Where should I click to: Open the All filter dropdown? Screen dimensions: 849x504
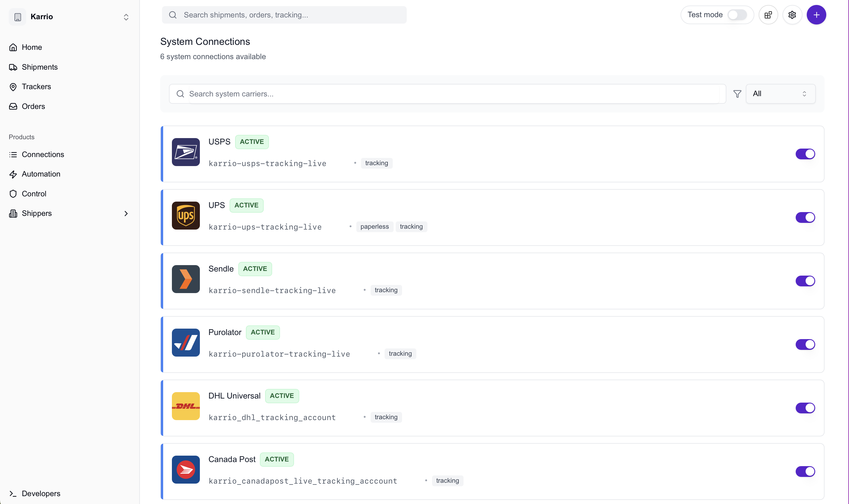(780, 94)
